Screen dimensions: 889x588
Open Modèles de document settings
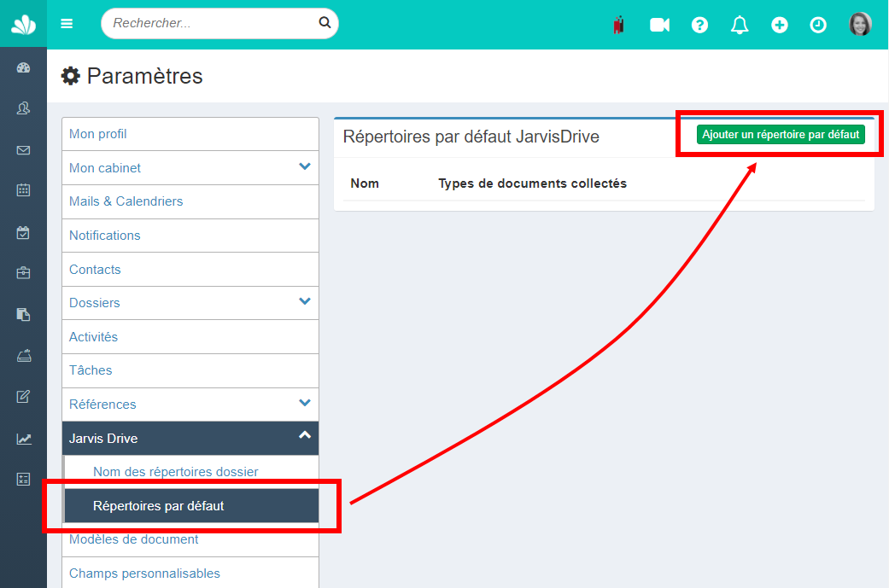click(x=190, y=540)
